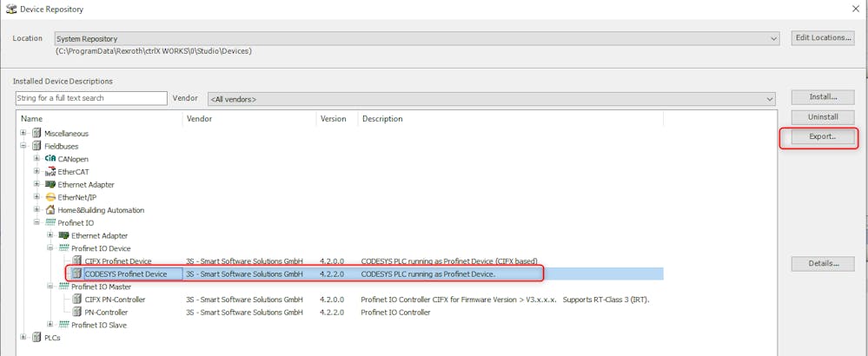The width and height of the screenshot is (868, 356).
Task: Click the PN-Controller device icon
Action: pos(76,313)
